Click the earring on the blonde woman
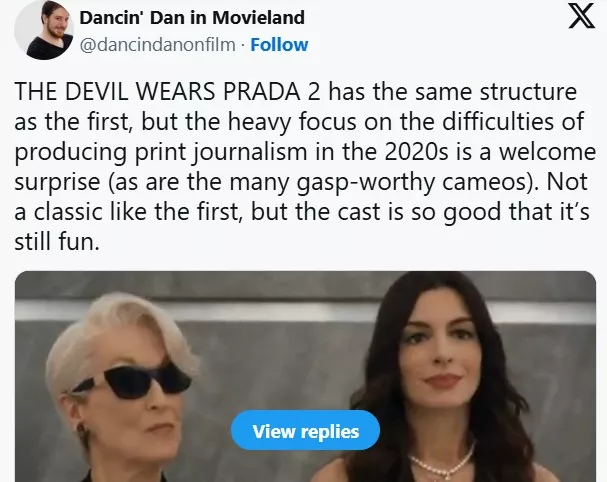The width and height of the screenshot is (607, 482). tap(83, 429)
